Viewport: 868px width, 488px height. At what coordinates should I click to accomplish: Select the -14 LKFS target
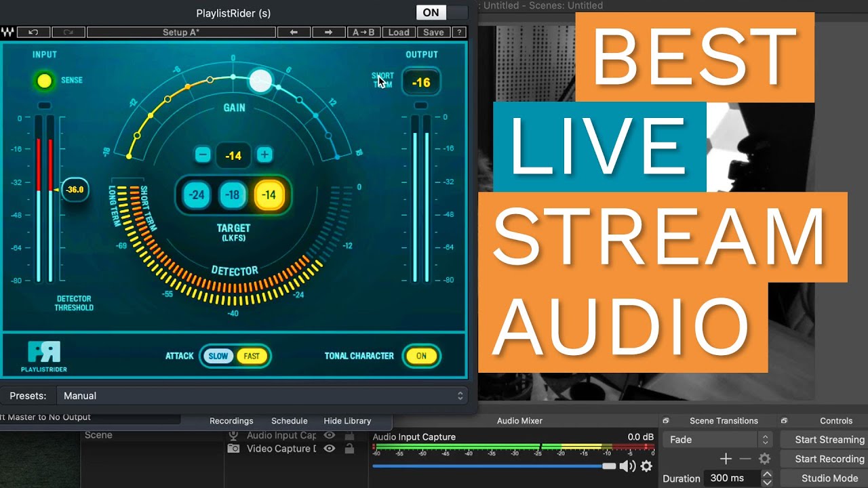pyautogui.click(x=269, y=195)
